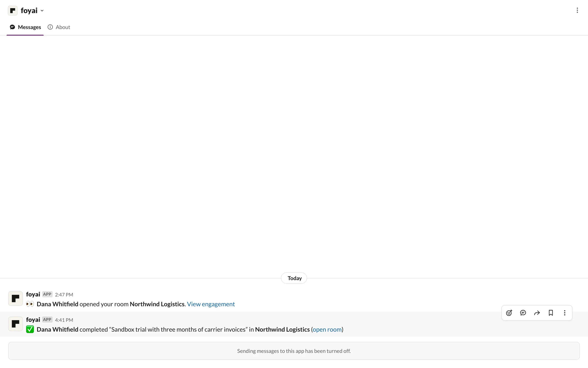Add a reaction to the 4:41 PM message
The image size is (588, 368).
(509, 313)
